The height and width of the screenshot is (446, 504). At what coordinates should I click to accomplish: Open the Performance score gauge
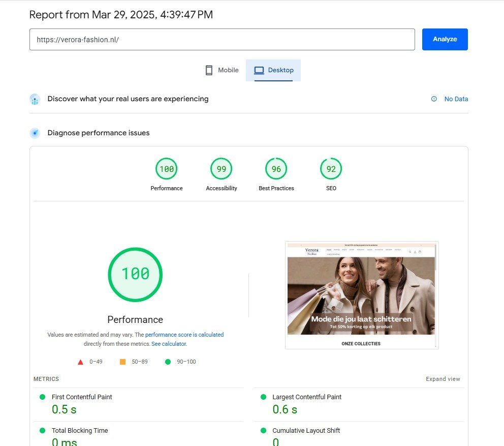pyautogui.click(x=135, y=275)
